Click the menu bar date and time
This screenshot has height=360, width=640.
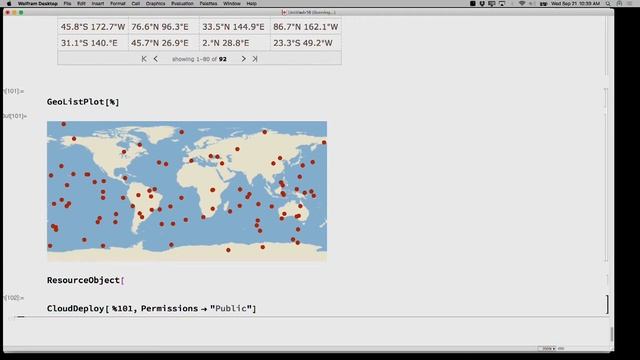(576, 3)
